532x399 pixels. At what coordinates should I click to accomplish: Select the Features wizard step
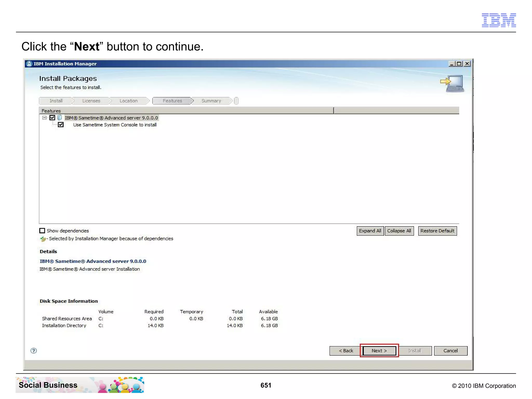click(172, 101)
